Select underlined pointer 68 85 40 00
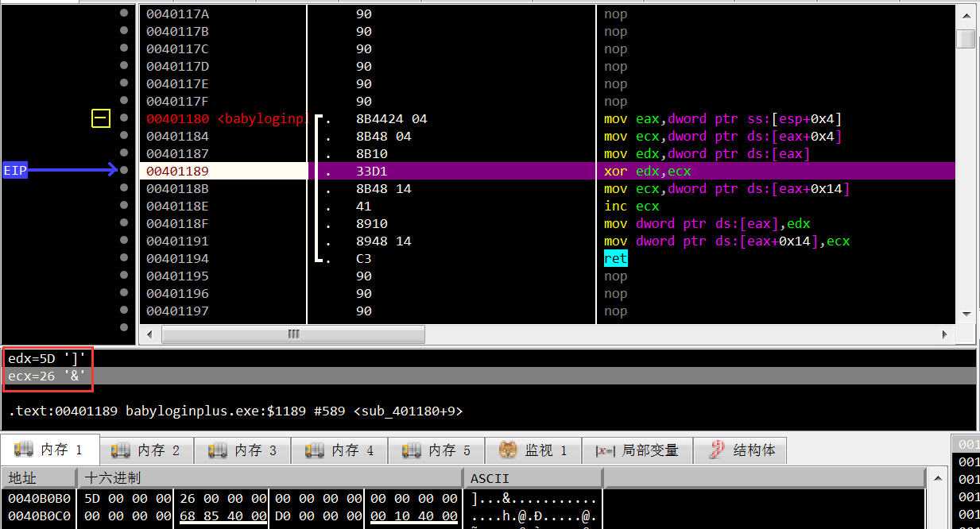Image resolution: width=980 pixels, height=529 pixels. (x=223, y=516)
